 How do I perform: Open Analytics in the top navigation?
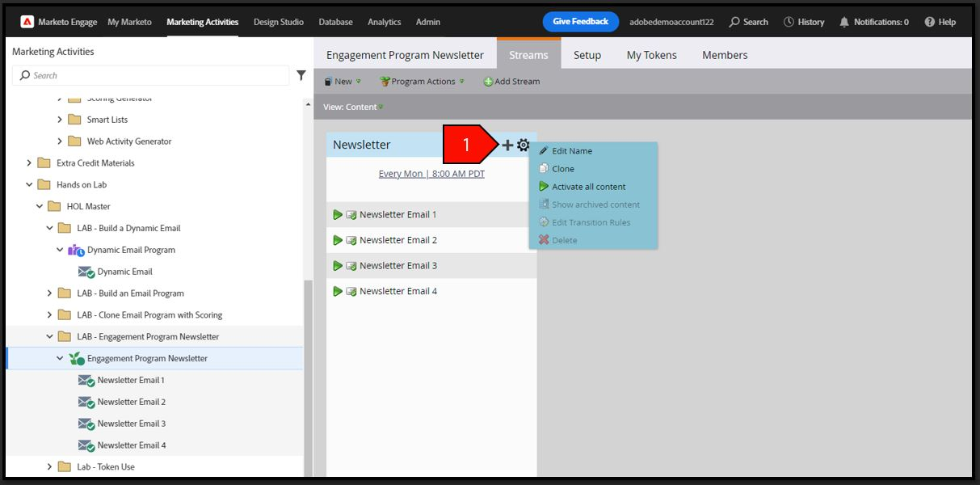pyautogui.click(x=385, y=22)
